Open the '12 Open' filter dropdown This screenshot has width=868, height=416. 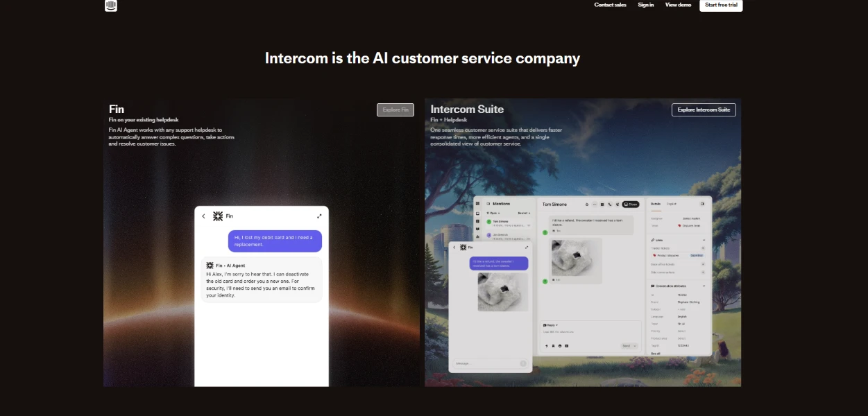pos(494,213)
